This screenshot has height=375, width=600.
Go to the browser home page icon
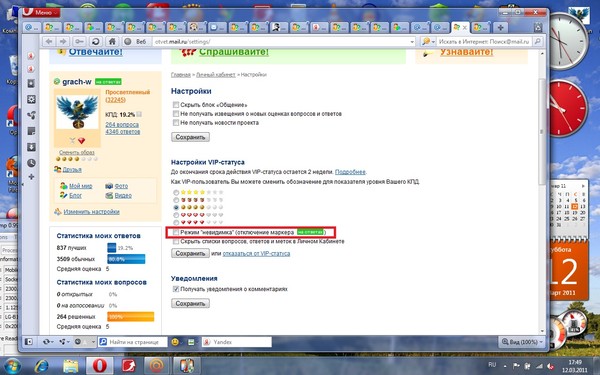112,41
